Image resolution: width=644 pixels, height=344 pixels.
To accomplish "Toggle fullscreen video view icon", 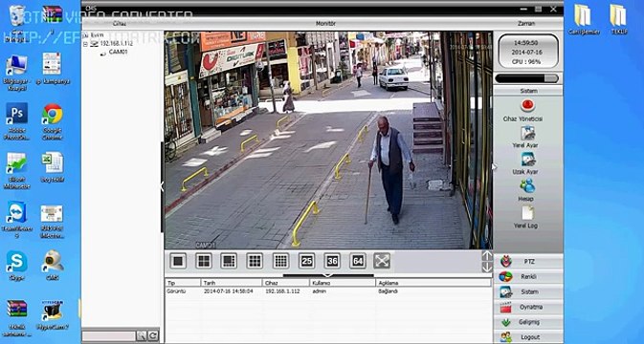I will tap(382, 261).
